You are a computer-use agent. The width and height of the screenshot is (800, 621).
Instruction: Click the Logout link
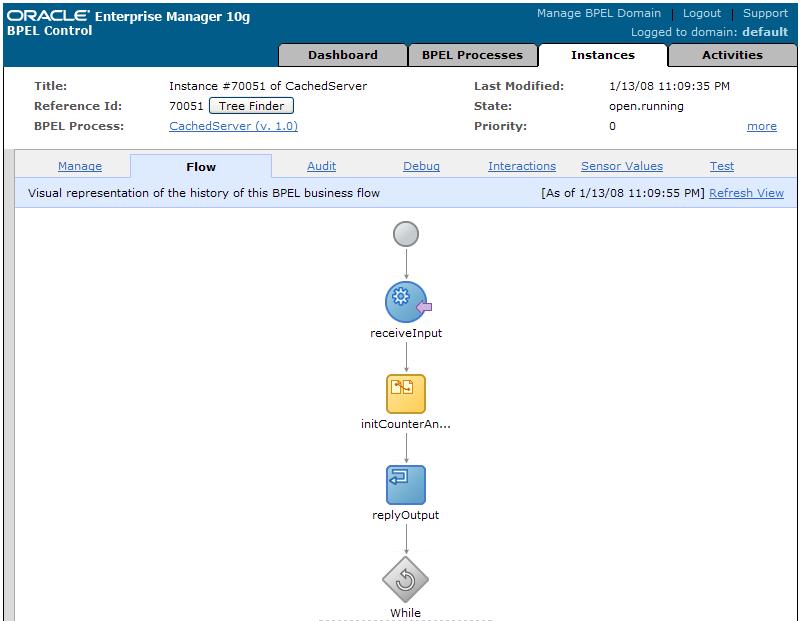pyautogui.click(x=701, y=14)
